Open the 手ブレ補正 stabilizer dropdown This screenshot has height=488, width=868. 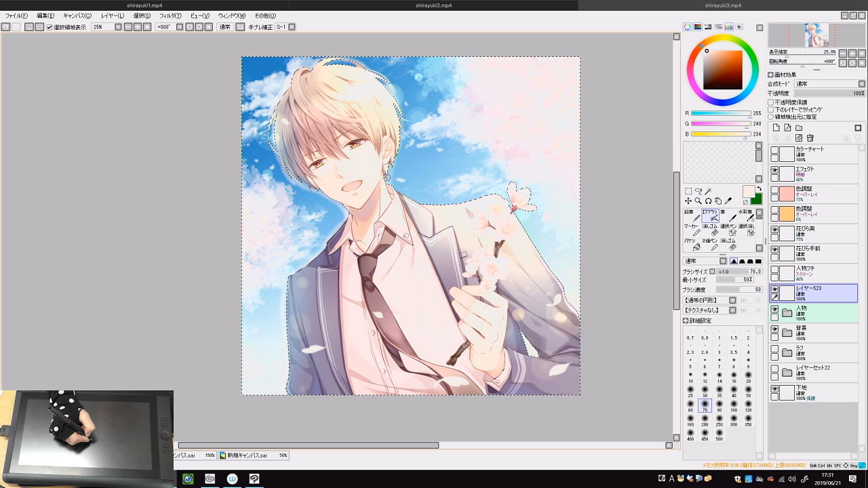tap(292, 27)
